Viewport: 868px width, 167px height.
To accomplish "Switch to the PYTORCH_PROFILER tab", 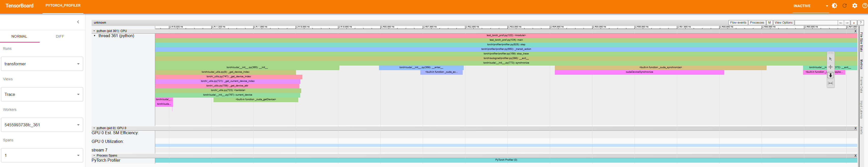I will pyautogui.click(x=63, y=6).
